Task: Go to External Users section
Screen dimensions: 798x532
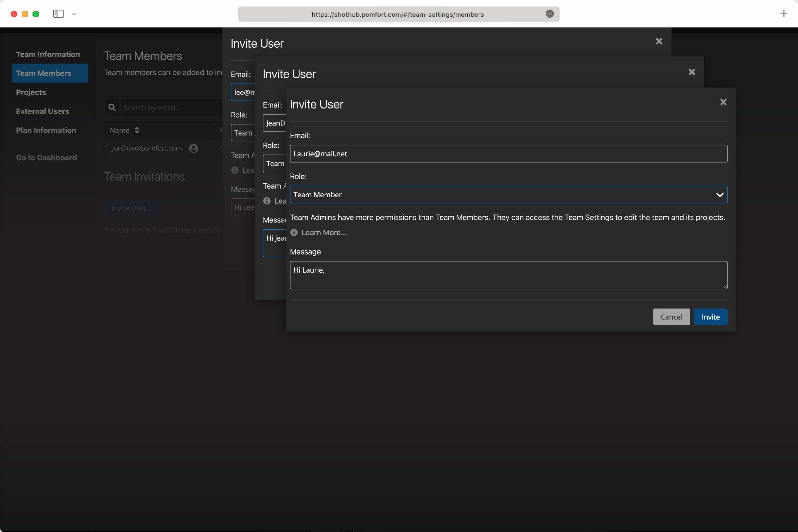Action: (x=43, y=111)
